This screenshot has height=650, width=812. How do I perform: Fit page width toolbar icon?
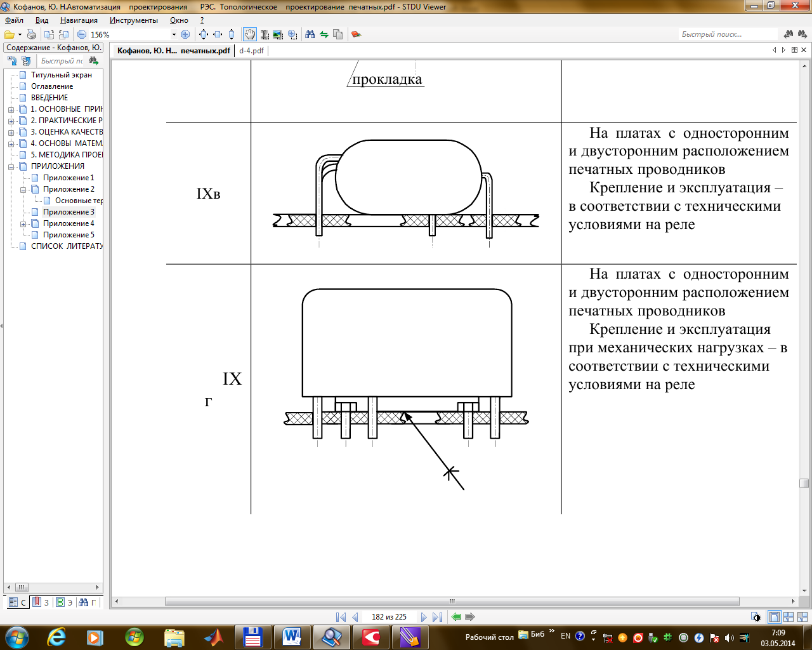click(218, 34)
